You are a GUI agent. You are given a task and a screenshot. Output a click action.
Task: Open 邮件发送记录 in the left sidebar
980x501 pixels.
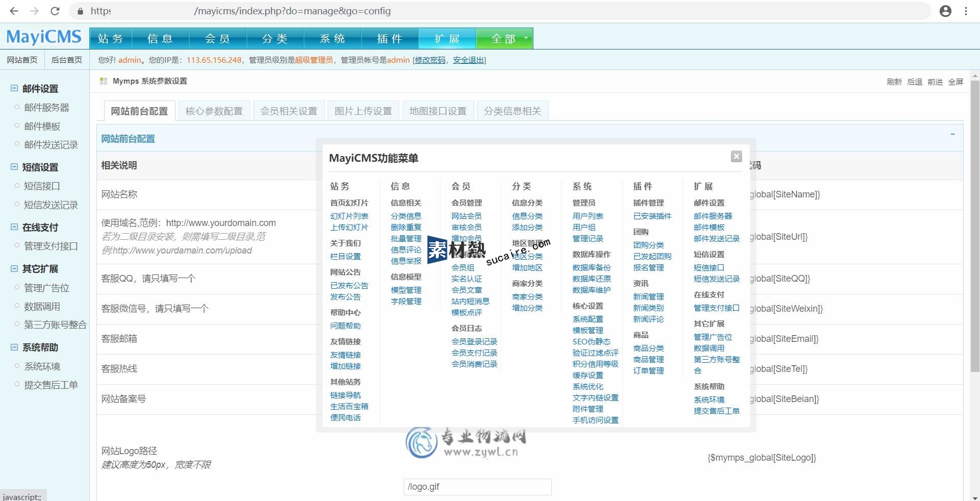pos(51,145)
